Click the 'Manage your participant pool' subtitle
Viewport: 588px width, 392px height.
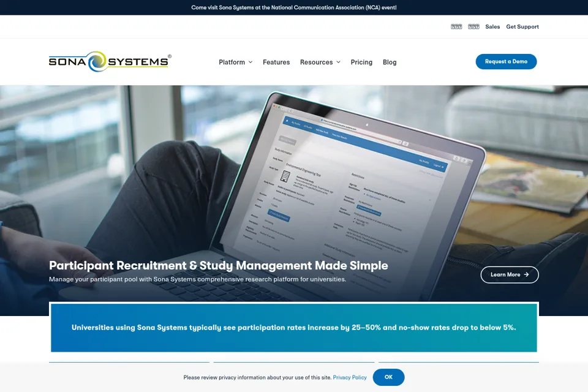[x=198, y=279]
